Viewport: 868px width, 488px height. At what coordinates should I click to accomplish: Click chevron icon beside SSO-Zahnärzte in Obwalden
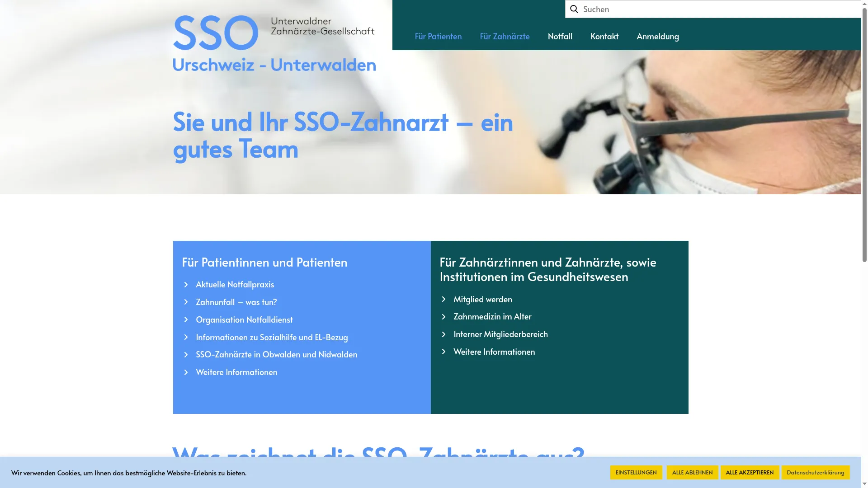[x=186, y=355]
